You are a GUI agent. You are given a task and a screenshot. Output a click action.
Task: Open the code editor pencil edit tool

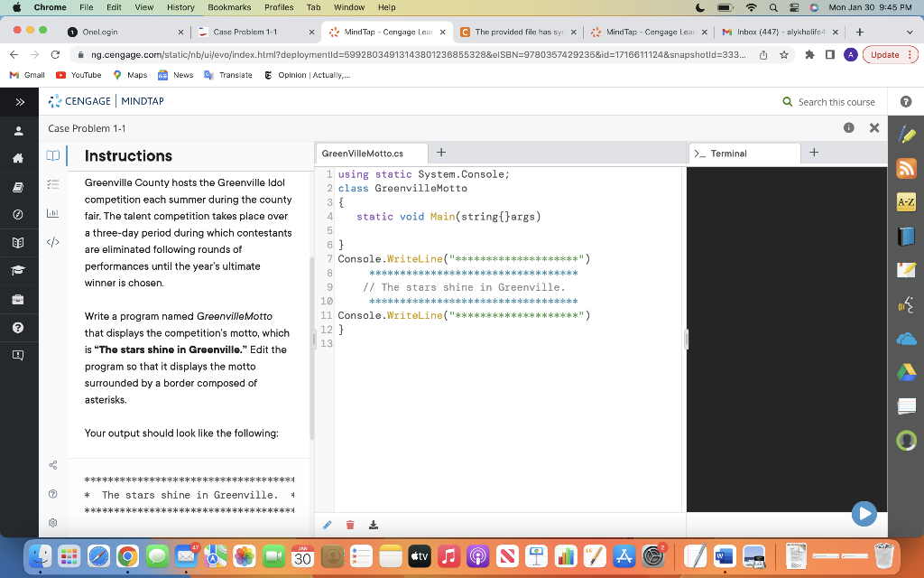(x=327, y=524)
